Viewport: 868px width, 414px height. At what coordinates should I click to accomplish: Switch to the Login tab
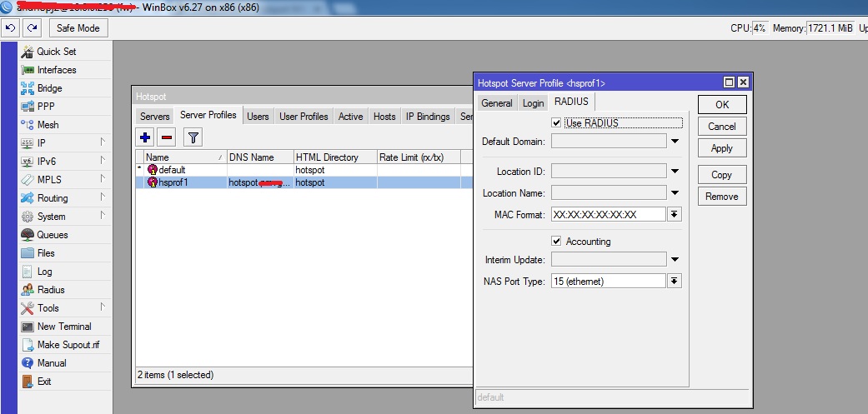(x=533, y=102)
